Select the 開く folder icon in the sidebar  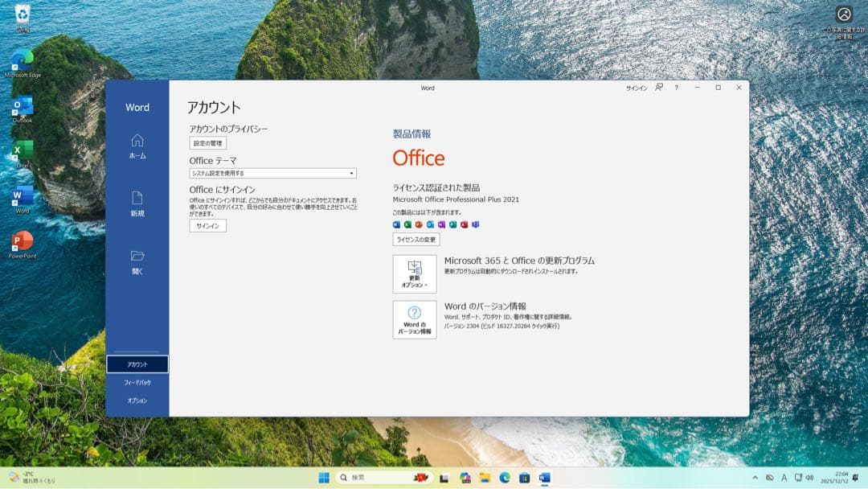(138, 257)
